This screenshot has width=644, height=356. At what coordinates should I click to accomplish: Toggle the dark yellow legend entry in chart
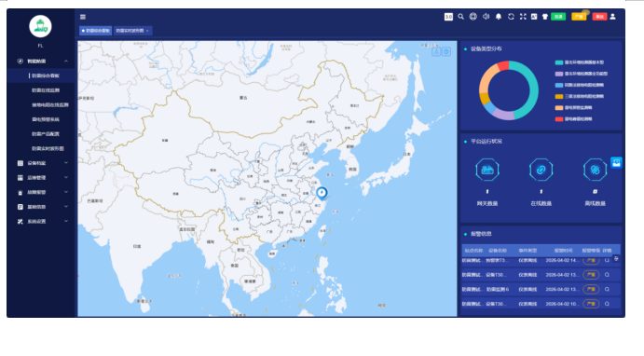(x=580, y=97)
